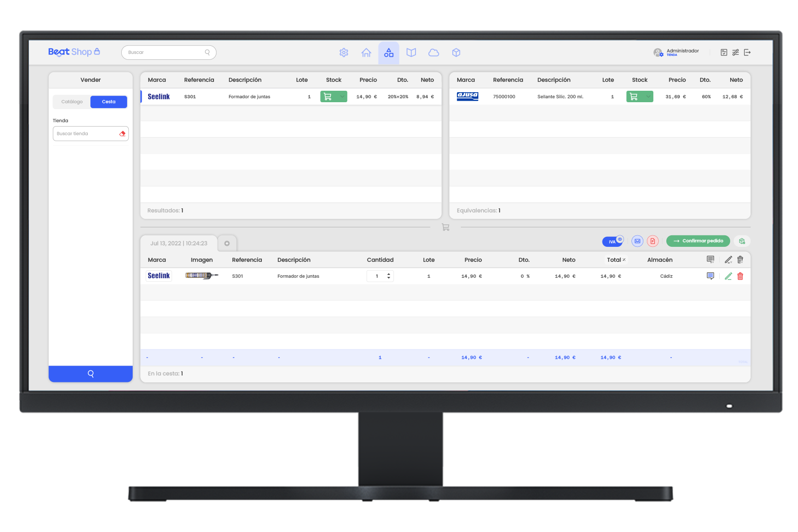Send the order by email icon
798x532 pixels.
(x=637, y=241)
